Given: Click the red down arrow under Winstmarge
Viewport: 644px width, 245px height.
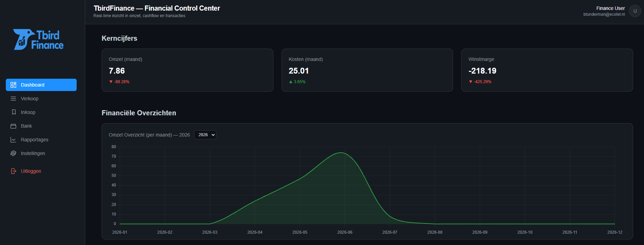Looking at the screenshot, I should click(471, 82).
